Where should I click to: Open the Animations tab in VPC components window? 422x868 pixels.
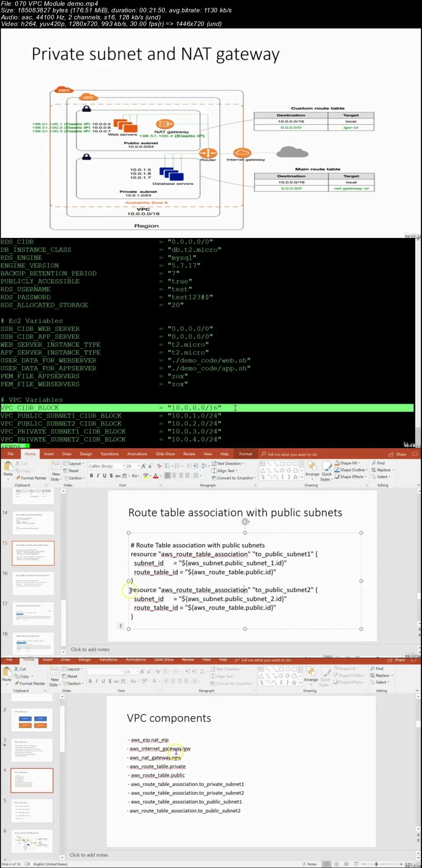[x=136, y=660]
